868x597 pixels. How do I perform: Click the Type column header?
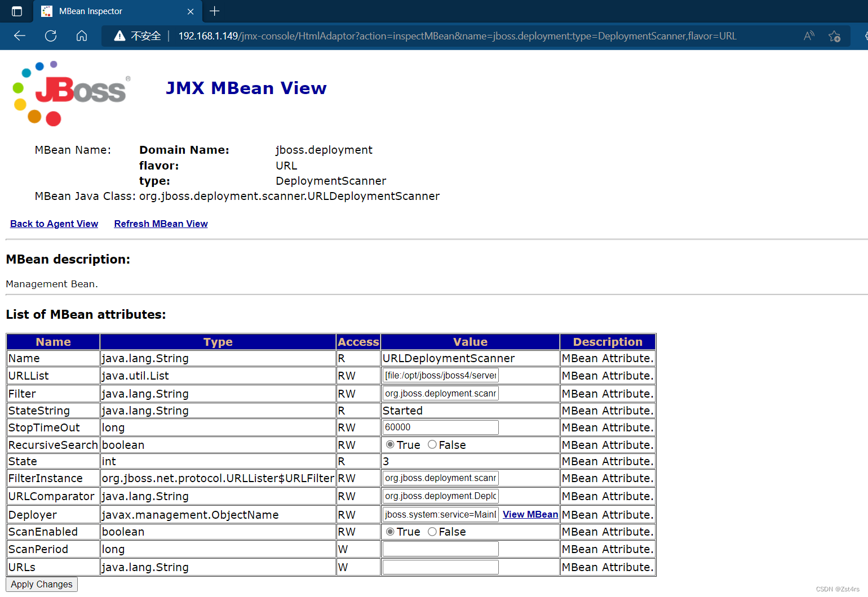click(218, 342)
